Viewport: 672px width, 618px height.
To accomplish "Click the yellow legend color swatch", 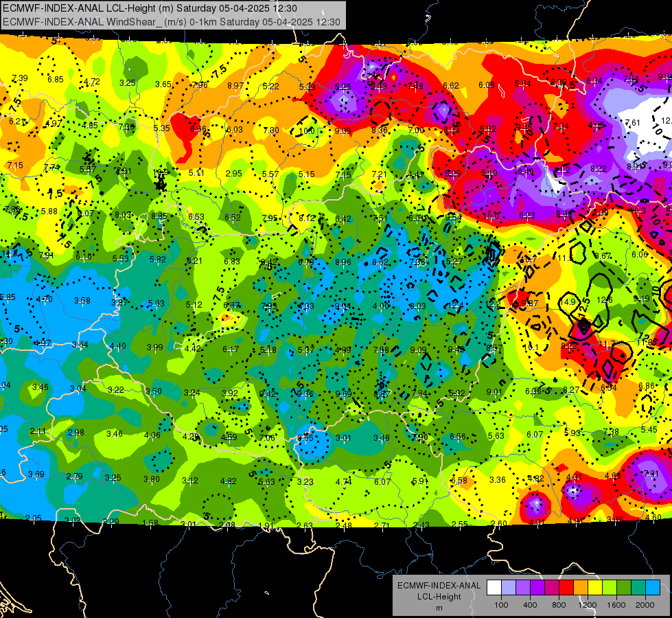I will pyautogui.click(x=595, y=588).
